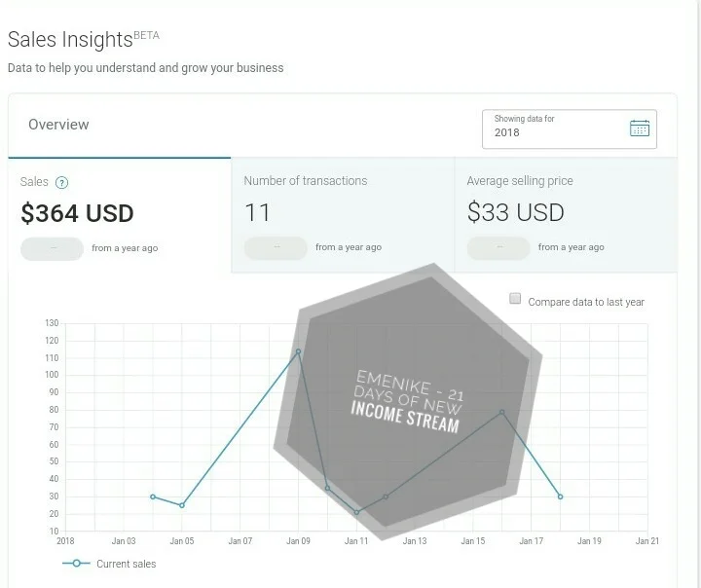Open the calendar icon date picker

640,129
